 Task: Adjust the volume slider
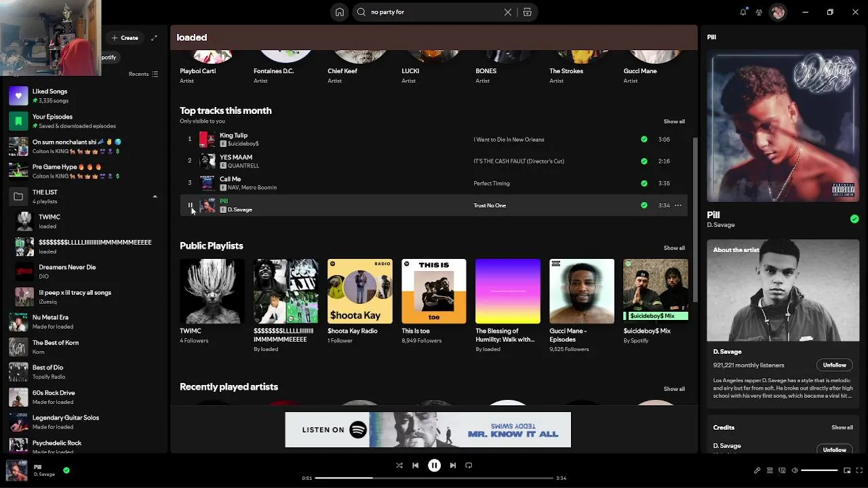coord(819,470)
